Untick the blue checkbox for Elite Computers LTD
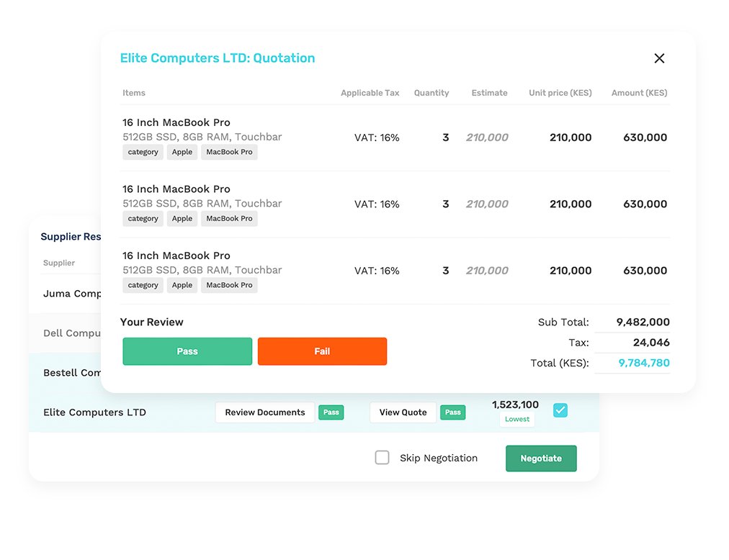 click(x=560, y=410)
